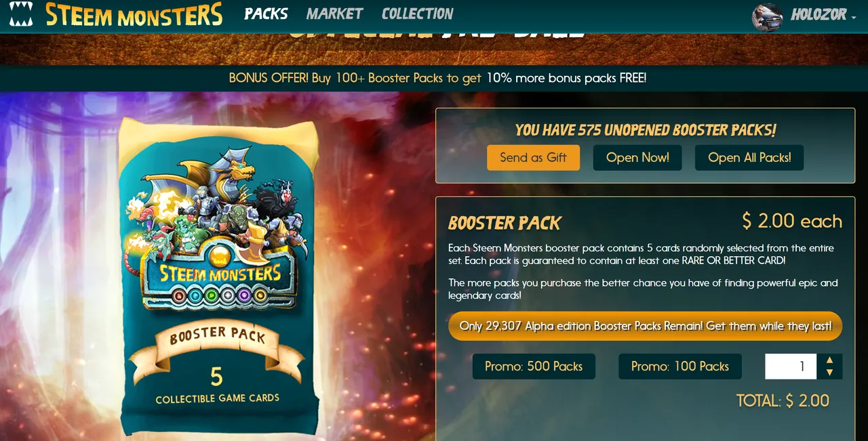
Task: Decrease pack quantity with the down arrow
Action: point(829,373)
